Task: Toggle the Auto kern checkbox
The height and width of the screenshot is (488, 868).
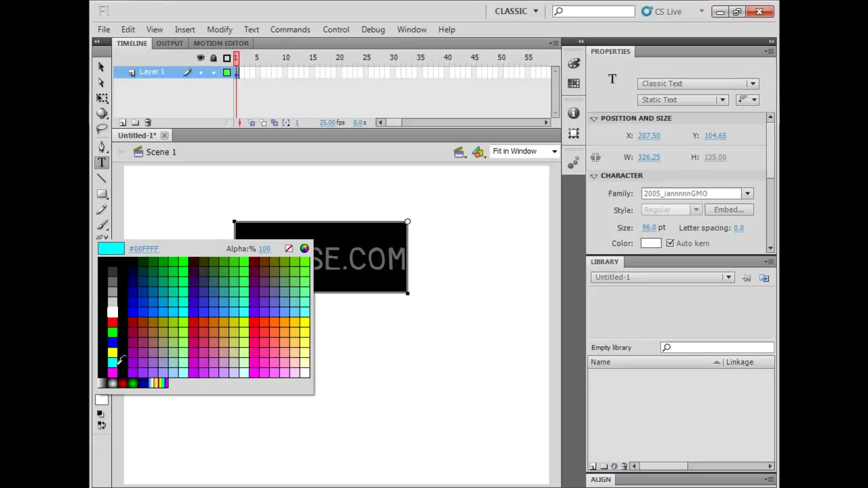Action: (x=670, y=243)
